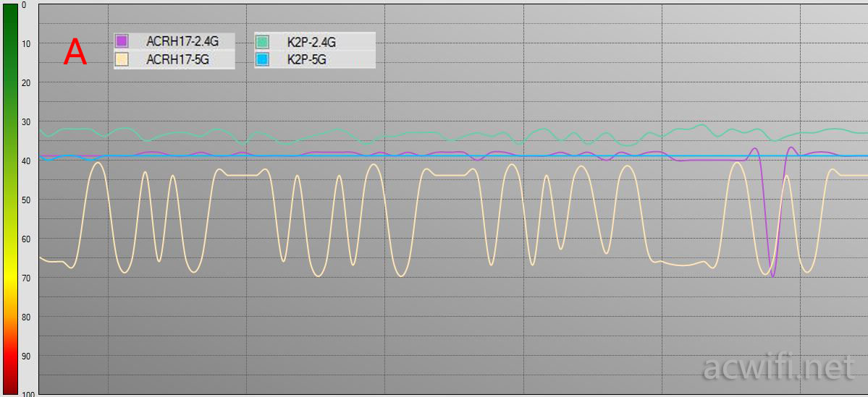Click the 20 value on signal scale

(26, 82)
